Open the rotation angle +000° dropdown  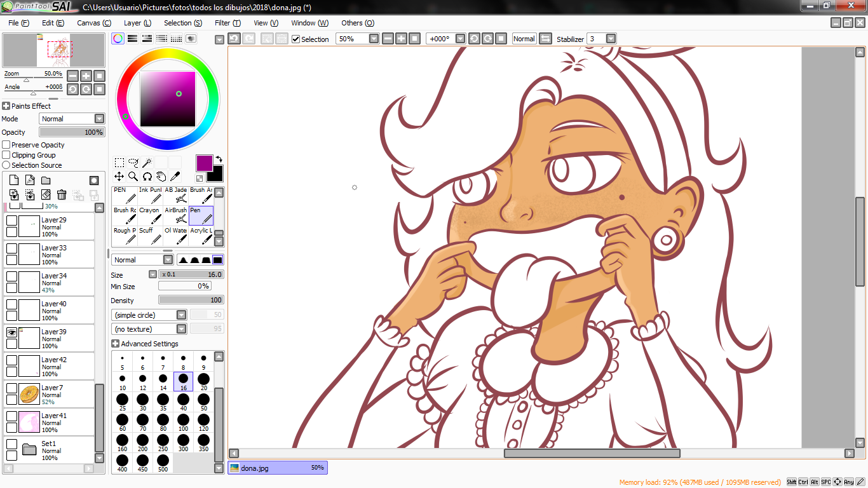460,39
